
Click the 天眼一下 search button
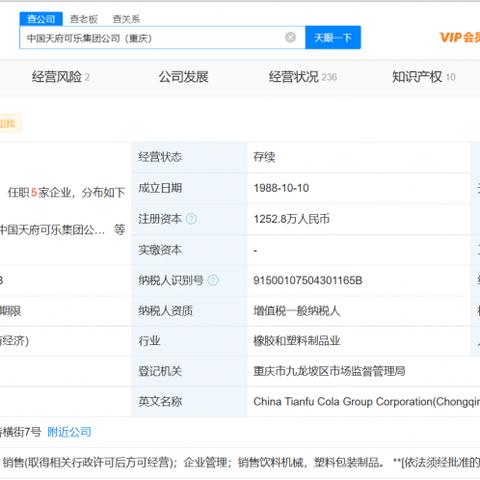(x=333, y=37)
